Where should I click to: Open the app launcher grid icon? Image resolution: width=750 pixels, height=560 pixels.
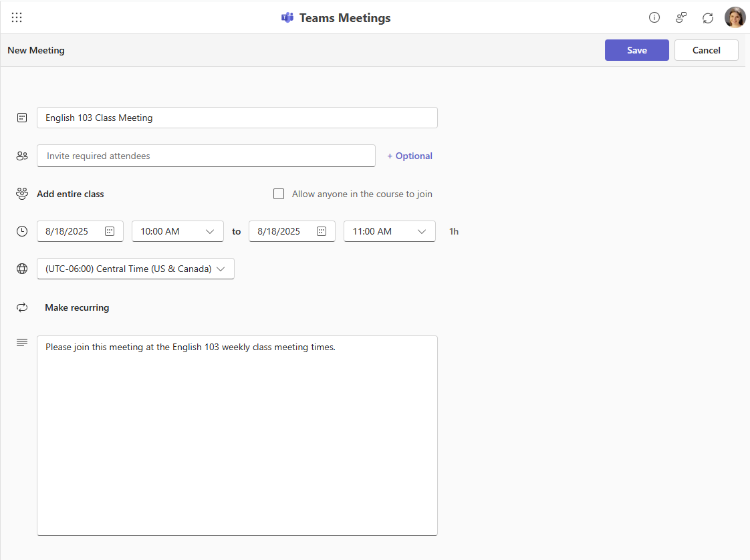(17, 17)
